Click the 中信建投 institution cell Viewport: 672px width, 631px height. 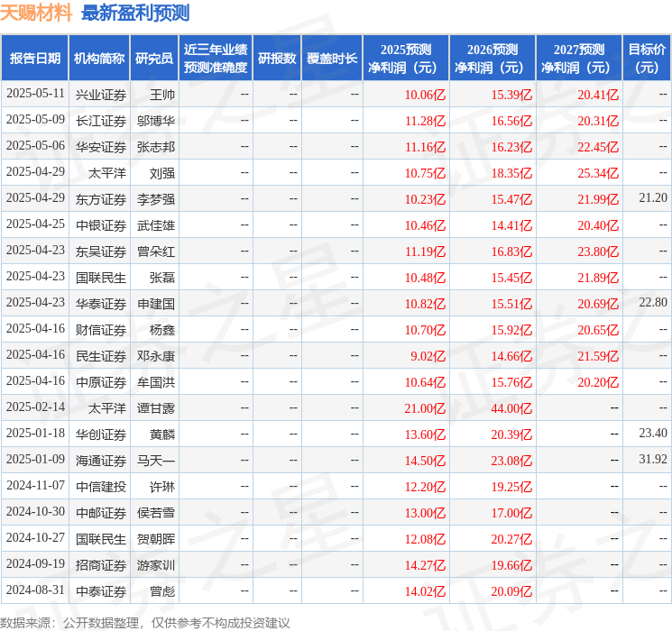[x=100, y=486]
